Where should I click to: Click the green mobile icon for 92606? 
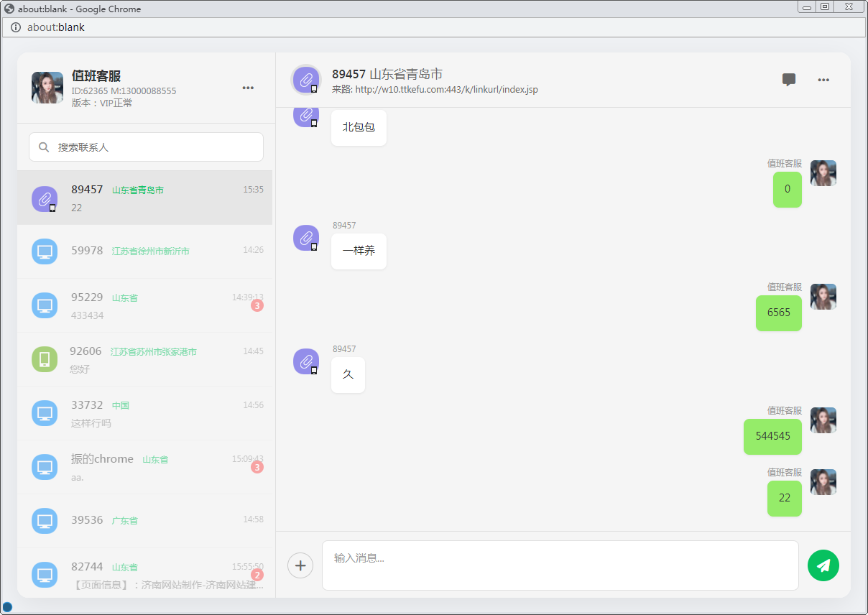[x=45, y=359]
